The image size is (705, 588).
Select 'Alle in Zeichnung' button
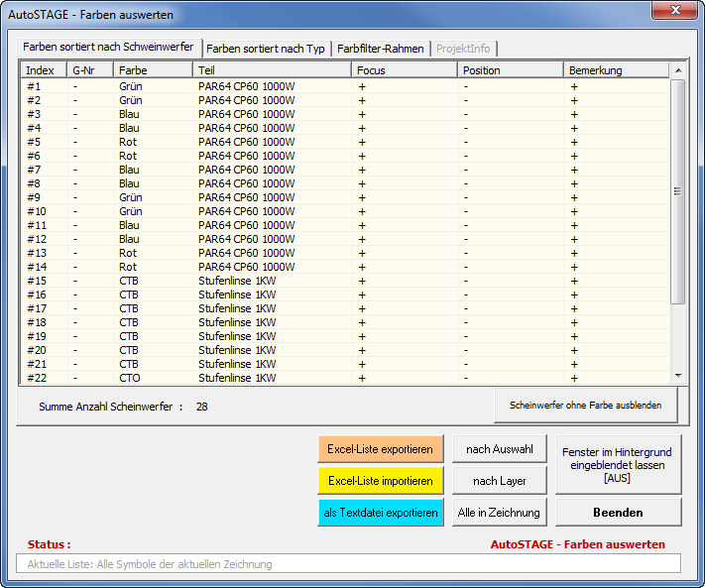pos(500,513)
